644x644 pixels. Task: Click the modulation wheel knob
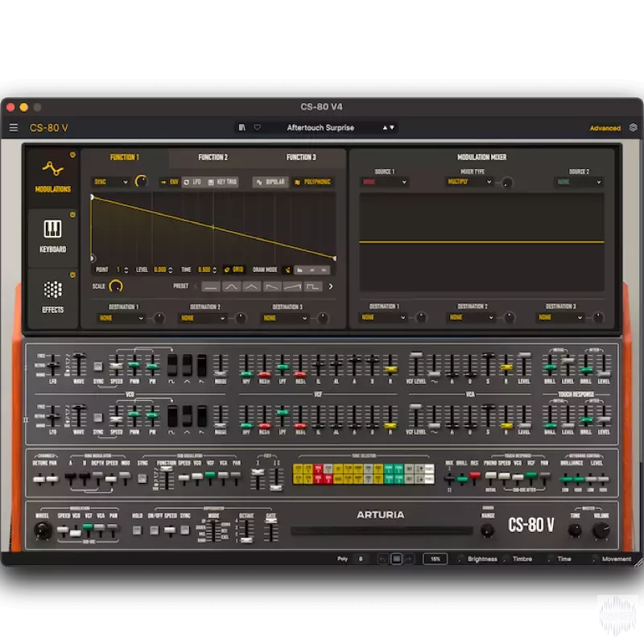coord(43,530)
